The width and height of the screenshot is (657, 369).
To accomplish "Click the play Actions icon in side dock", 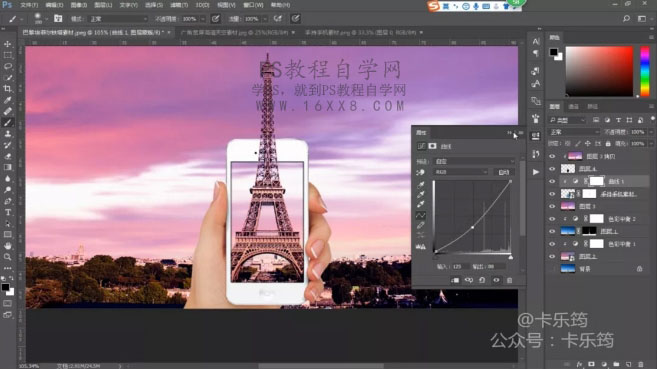I will pyautogui.click(x=535, y=172).
